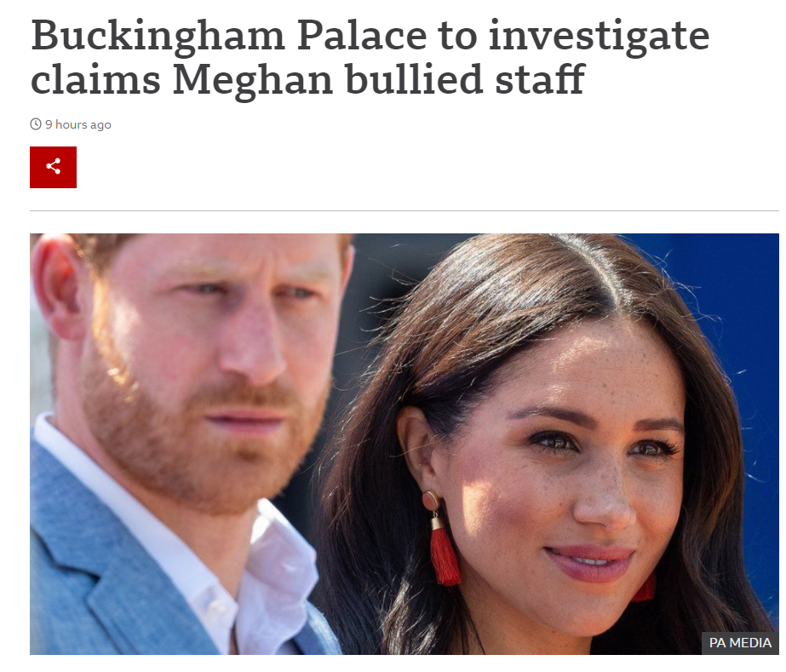Click the word "hours" in the timestamp
786x672 pixels.
click(72, 124)
